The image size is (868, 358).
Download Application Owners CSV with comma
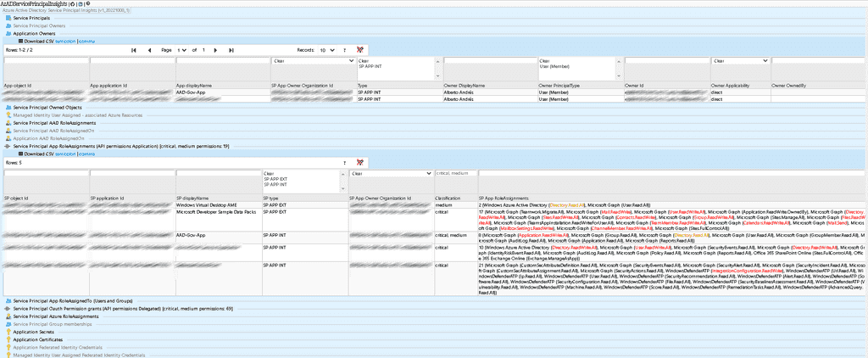tap(86, 41)
